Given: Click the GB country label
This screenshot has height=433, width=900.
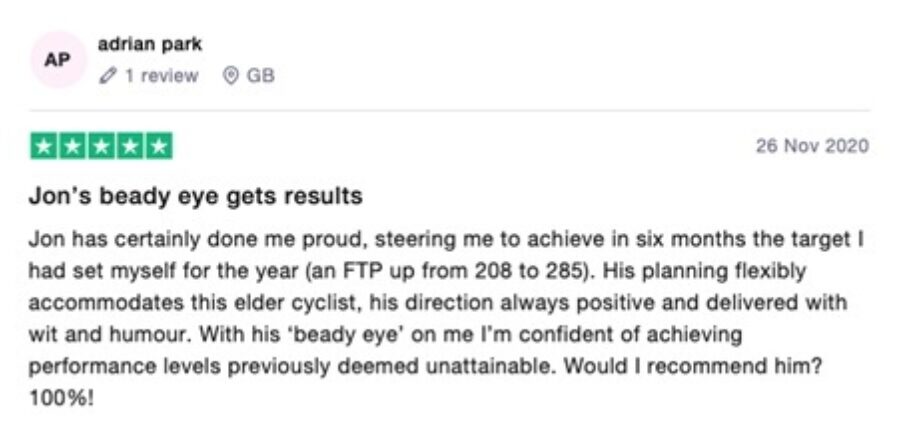Looking at the screenshot, I should 261,76.
